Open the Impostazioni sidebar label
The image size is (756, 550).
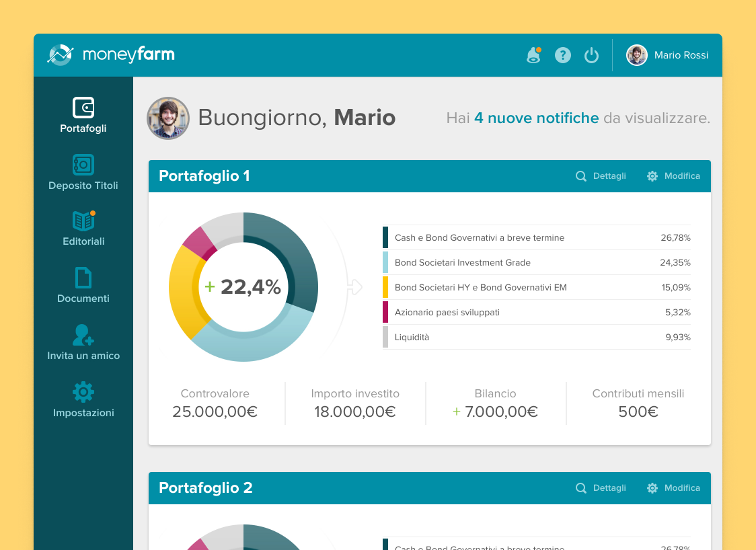click(83, 413)
